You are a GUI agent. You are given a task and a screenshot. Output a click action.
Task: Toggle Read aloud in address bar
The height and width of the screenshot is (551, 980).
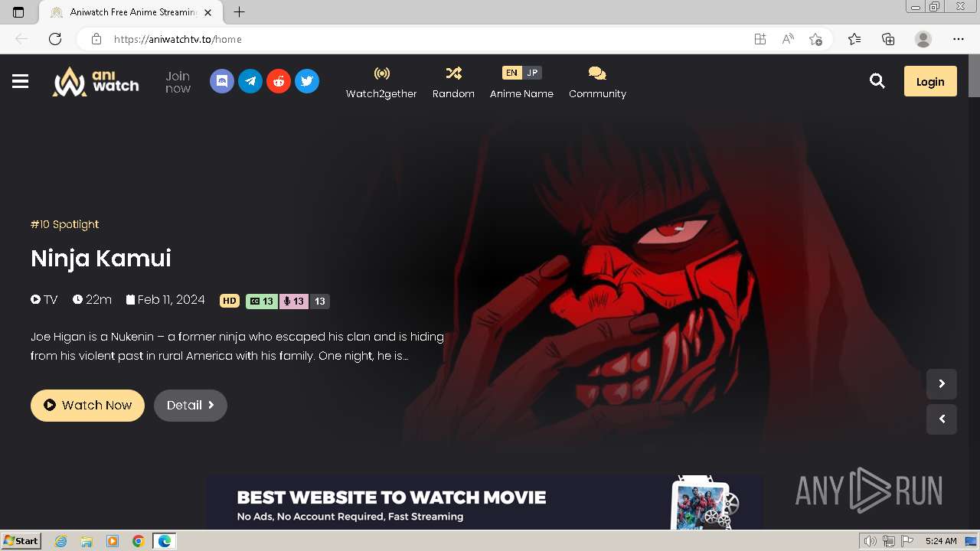pyautogui.click(x=788, y=39)
